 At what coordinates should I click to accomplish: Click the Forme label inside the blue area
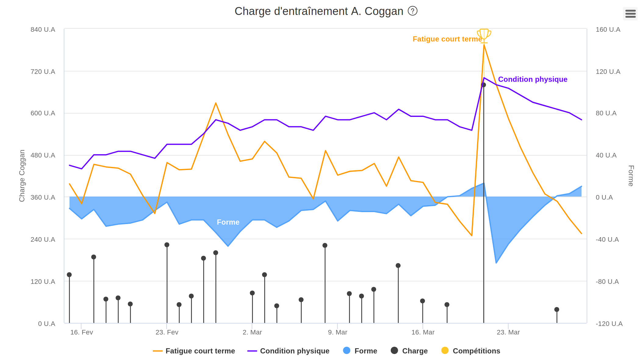[228, 222]
